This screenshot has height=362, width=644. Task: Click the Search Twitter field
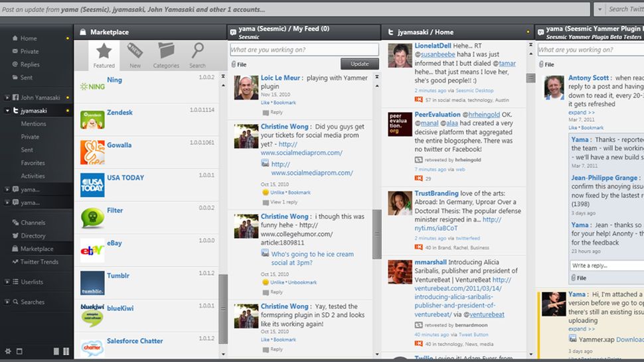pyautogui.click(x=626, y=9)
